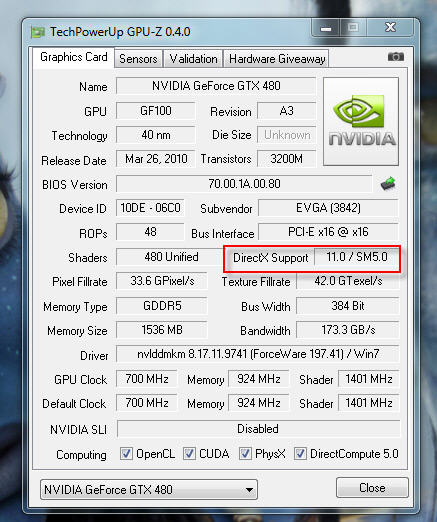Image resolution: width=437 pixels, height=522 pixels.
Task: Click the Driver version field
Action: (x=258, y=354)
